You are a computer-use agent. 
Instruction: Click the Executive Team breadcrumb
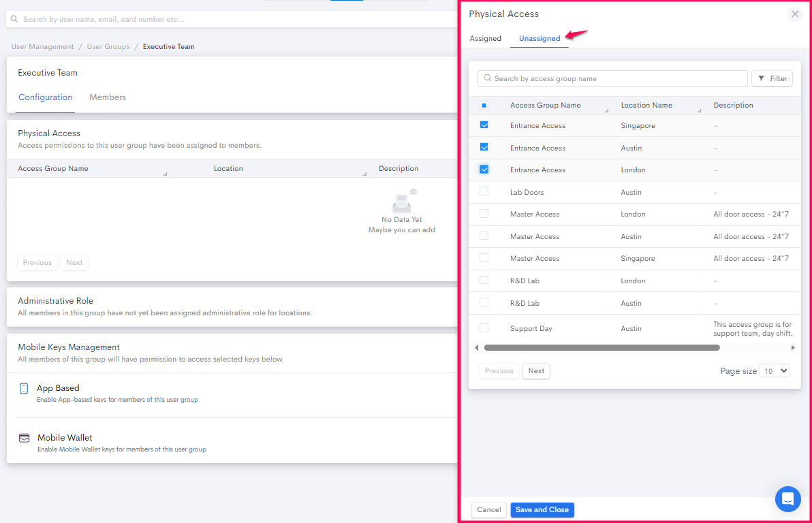point(169,46)
